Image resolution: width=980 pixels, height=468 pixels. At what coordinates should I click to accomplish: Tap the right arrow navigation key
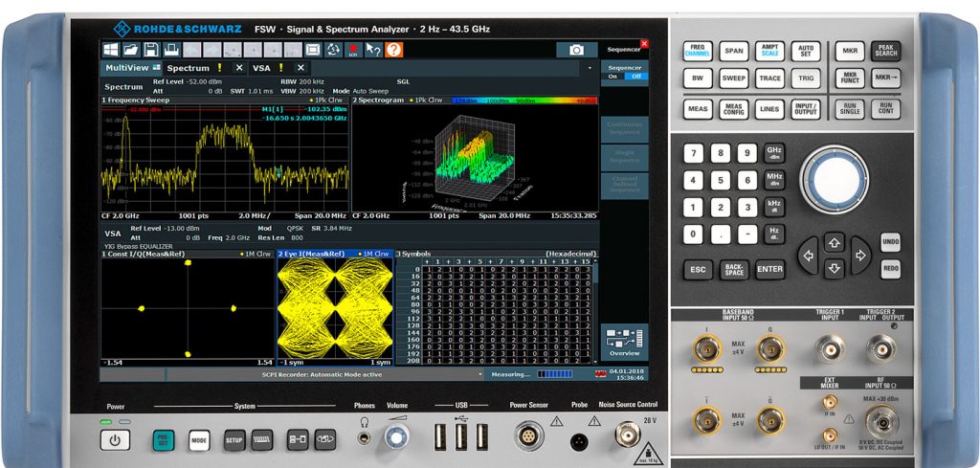[x=860, y=256]
